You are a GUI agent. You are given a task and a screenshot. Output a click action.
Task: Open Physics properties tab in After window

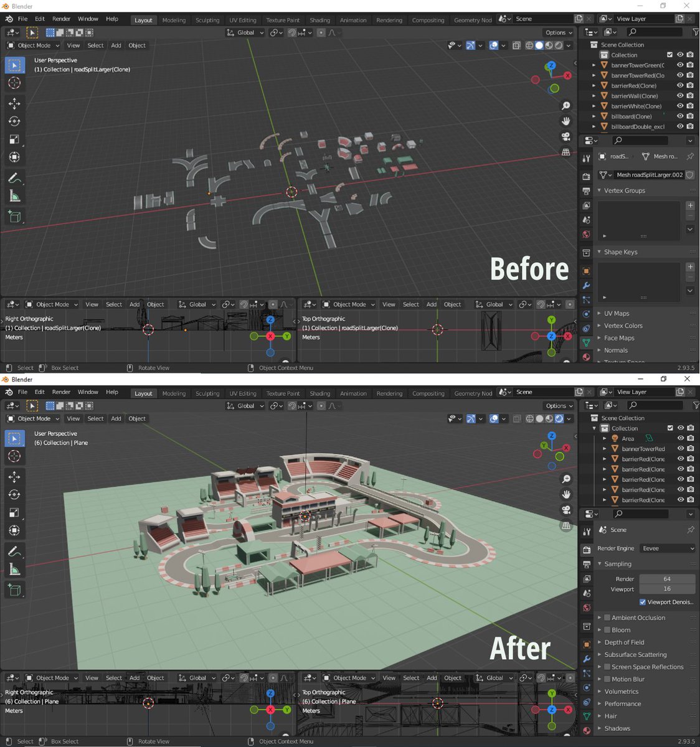coord(586,688)
